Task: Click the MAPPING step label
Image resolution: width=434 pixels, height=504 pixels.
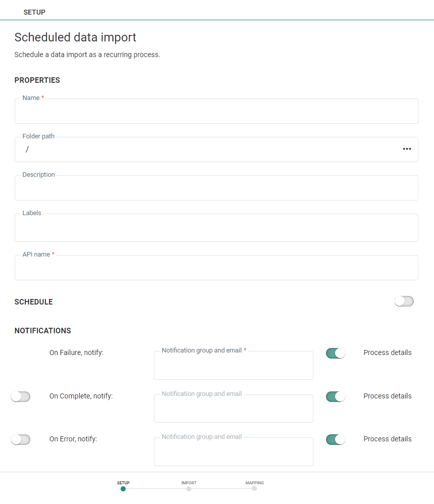Action: [x=254, y=483]
